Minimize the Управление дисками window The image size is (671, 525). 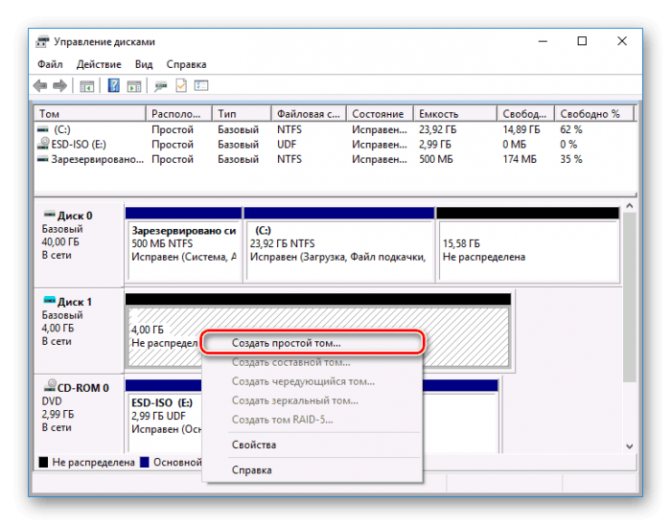543,42
